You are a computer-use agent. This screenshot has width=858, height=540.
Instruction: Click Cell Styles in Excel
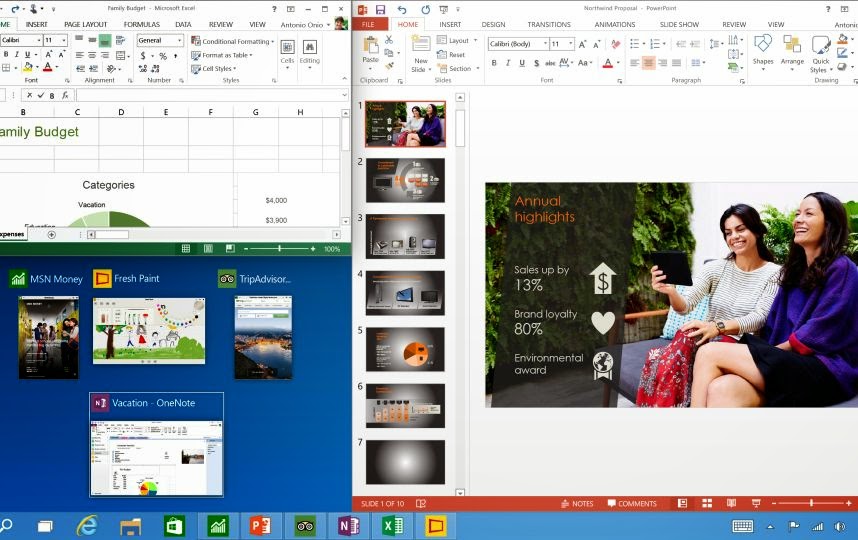(x=213, y=69)
